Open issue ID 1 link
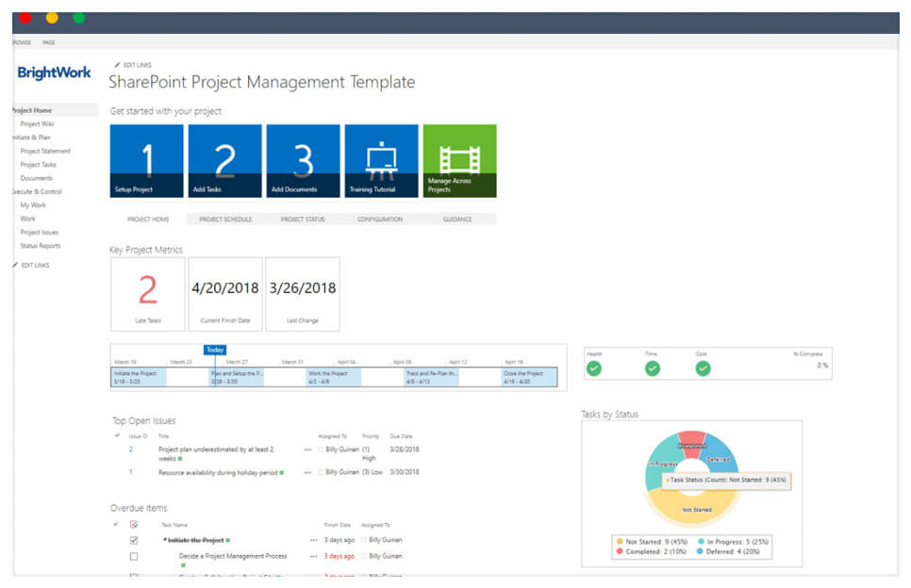The height and width of the screenshot is (588, 911). (x=131, y=472)
